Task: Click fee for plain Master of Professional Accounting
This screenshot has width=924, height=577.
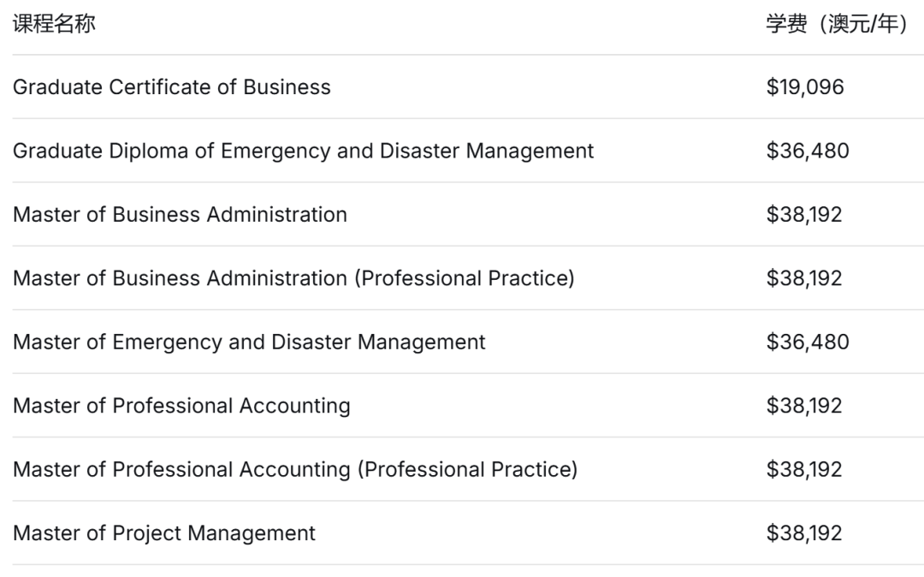Action: [804, 405]
